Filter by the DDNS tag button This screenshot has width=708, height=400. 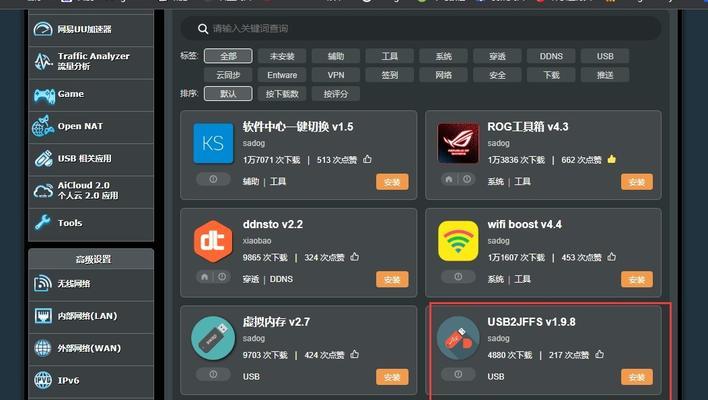click(551, 56)
